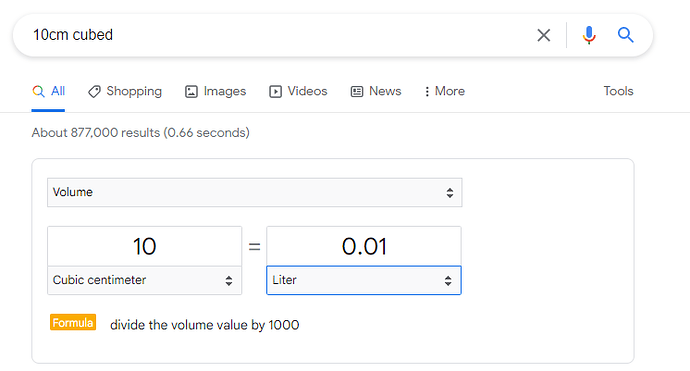The image size is (690, 371).
Task: Click the search text '10cm cubed'
Action: point(73,35)
